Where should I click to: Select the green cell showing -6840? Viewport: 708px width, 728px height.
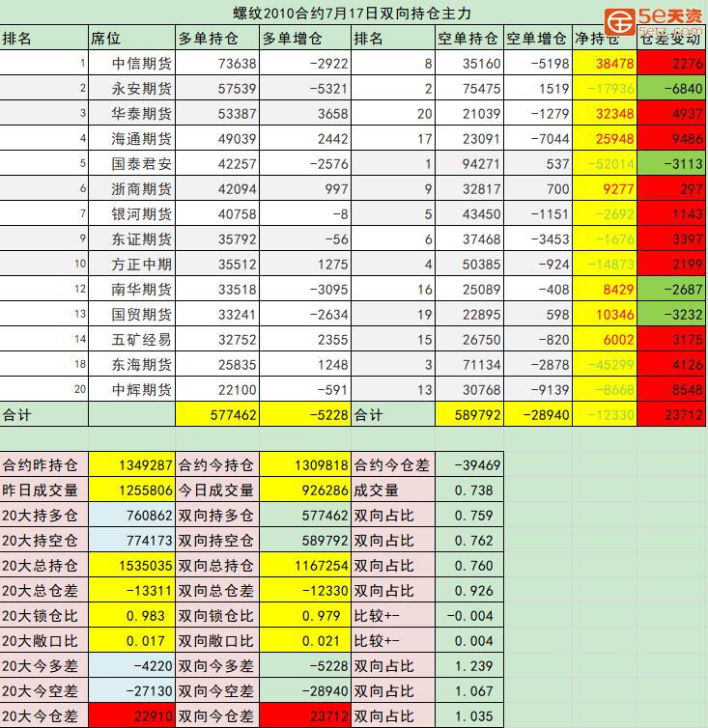pyautogui.click(x=672, y=89)
